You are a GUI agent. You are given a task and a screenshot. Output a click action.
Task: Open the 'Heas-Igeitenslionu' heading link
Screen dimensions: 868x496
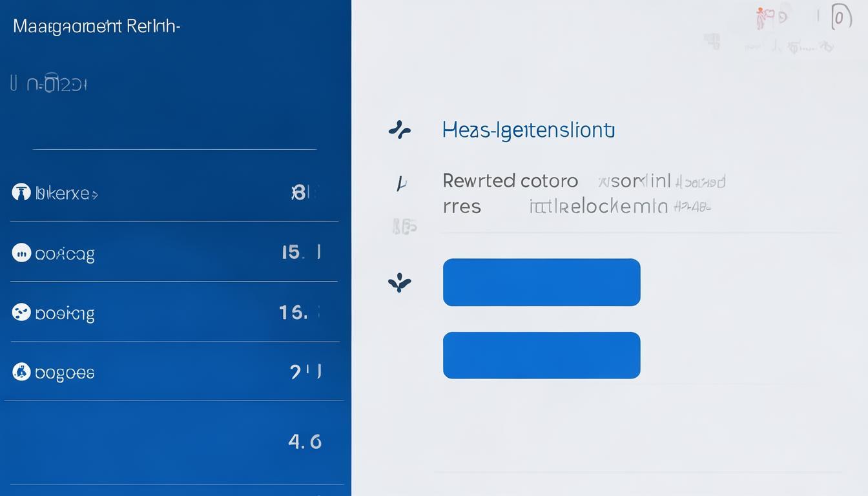[x=528, y=130]
